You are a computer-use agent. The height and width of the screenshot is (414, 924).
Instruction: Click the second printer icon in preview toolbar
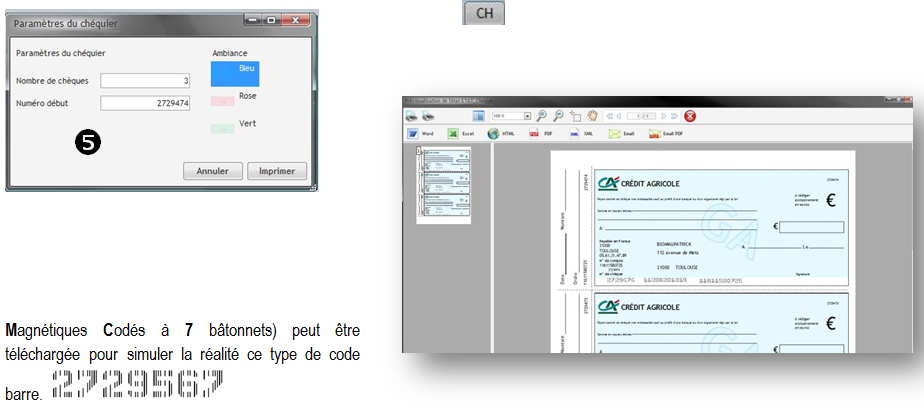[428, 116]
